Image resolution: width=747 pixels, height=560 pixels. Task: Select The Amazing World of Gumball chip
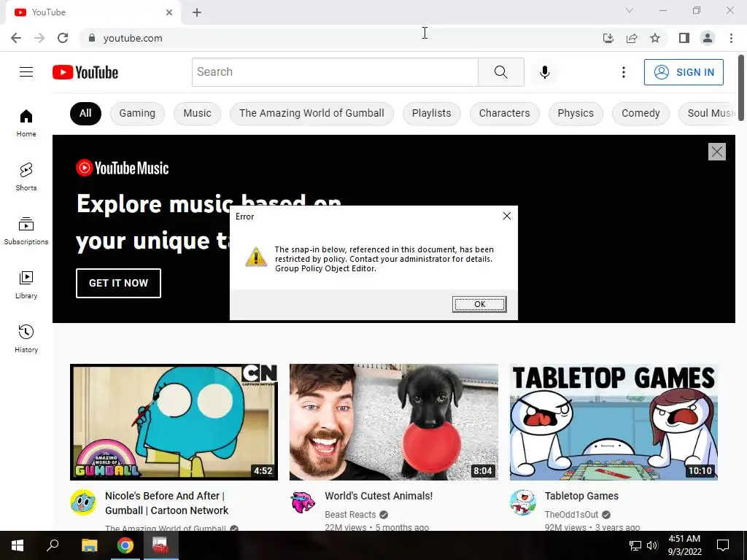311,113
